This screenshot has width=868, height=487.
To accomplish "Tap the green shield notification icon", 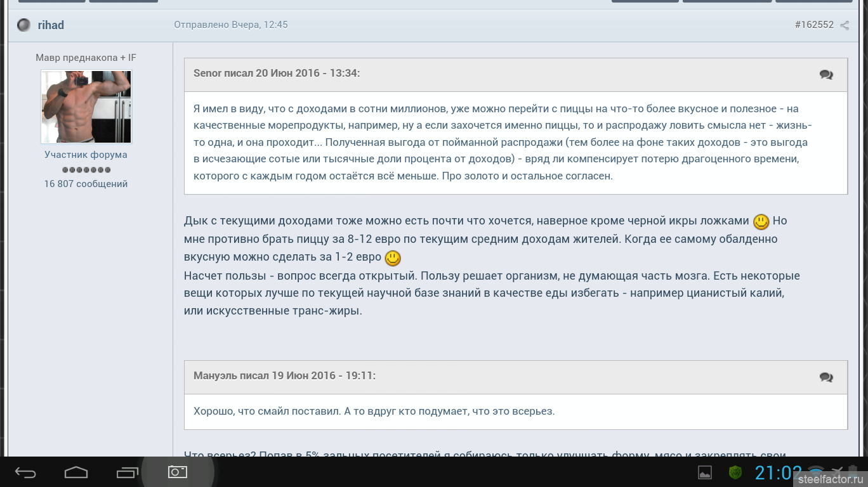I will (735, 472).
